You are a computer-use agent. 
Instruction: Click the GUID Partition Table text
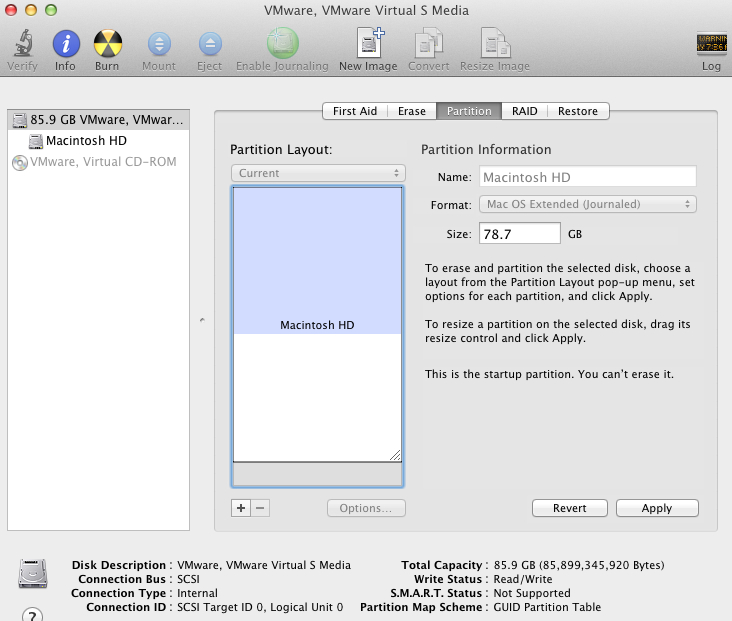click(547, 607)
